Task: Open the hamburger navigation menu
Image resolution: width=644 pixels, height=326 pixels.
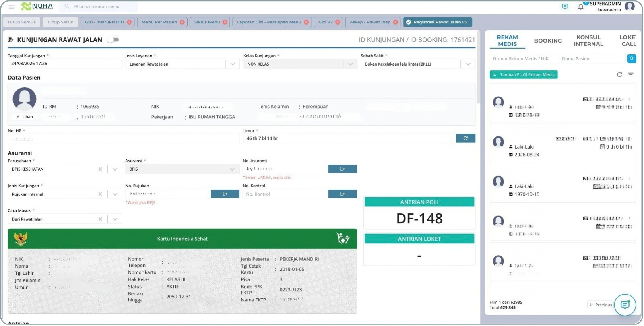Action: click(11, 7)
